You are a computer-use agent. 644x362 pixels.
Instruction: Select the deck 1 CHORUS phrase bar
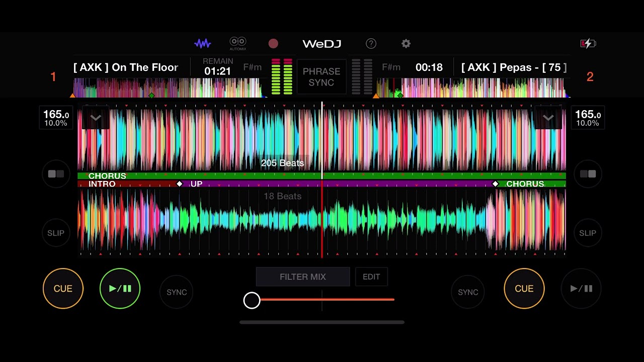point(322,176)
